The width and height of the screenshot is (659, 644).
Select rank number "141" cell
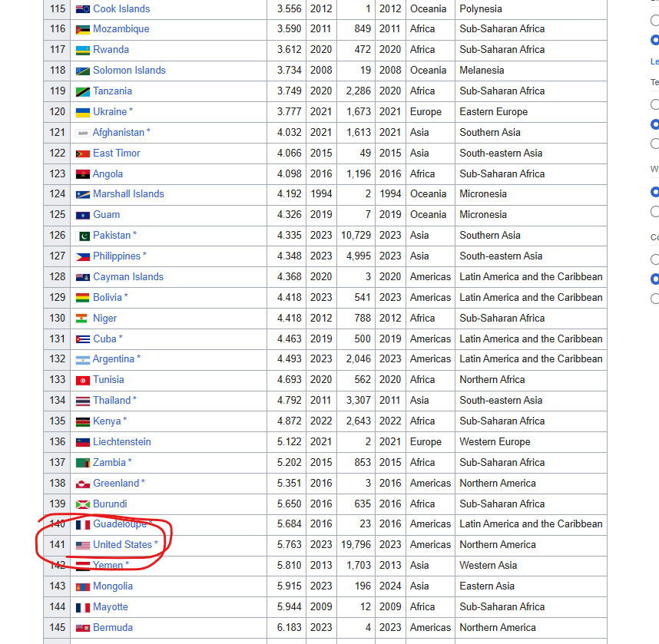click(57, 545)
